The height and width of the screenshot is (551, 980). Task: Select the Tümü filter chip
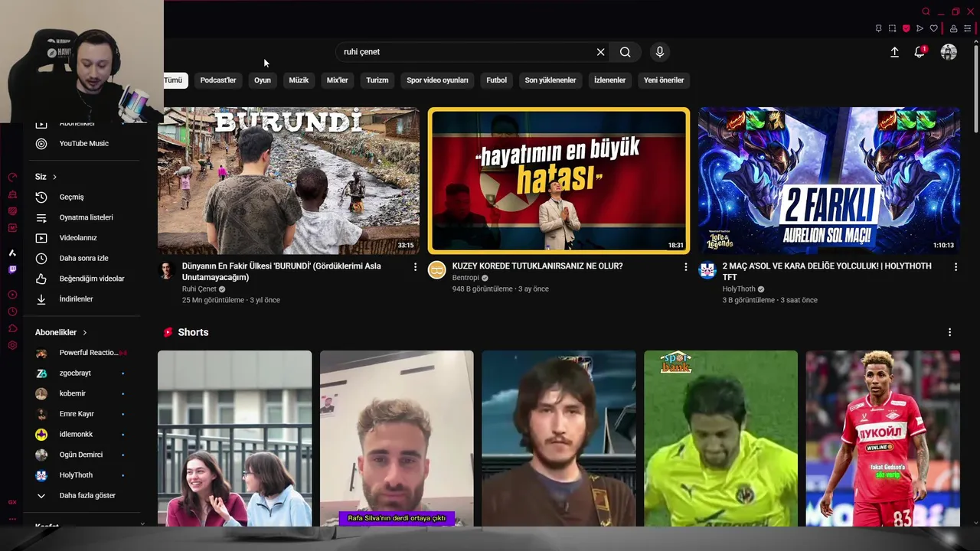[x=173, y=80]
